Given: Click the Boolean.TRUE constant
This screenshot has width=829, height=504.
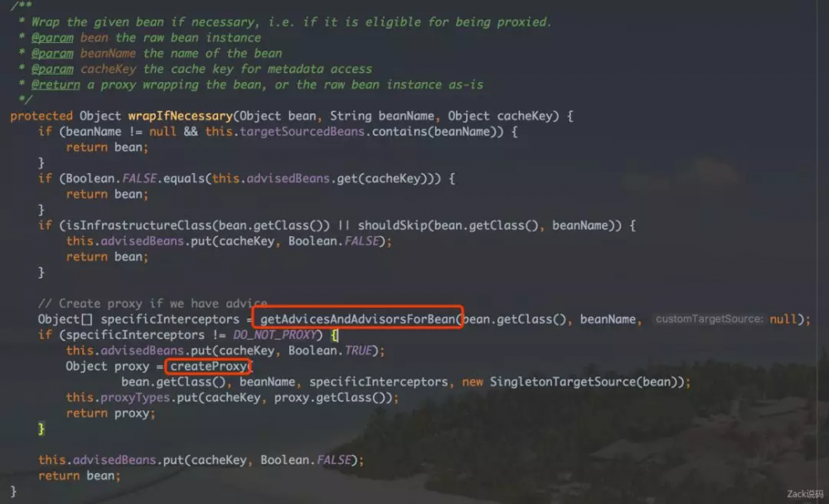Looking at the screenshot, I should click(331, 350).
